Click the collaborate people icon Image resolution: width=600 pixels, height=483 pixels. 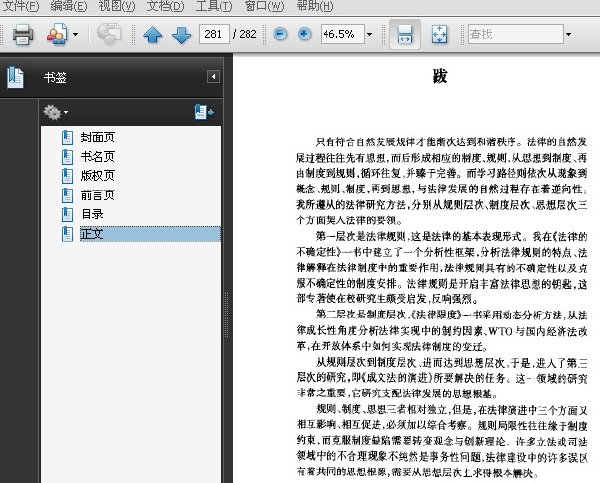57,34
